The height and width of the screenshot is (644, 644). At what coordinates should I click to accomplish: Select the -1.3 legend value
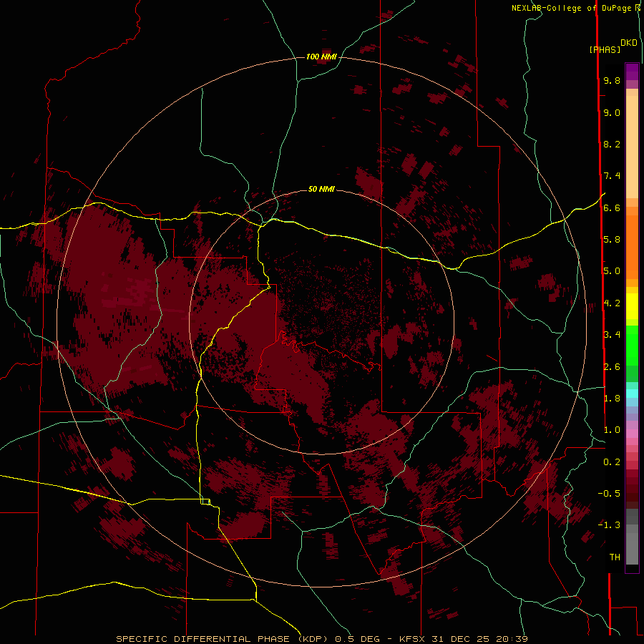[610, 525]
